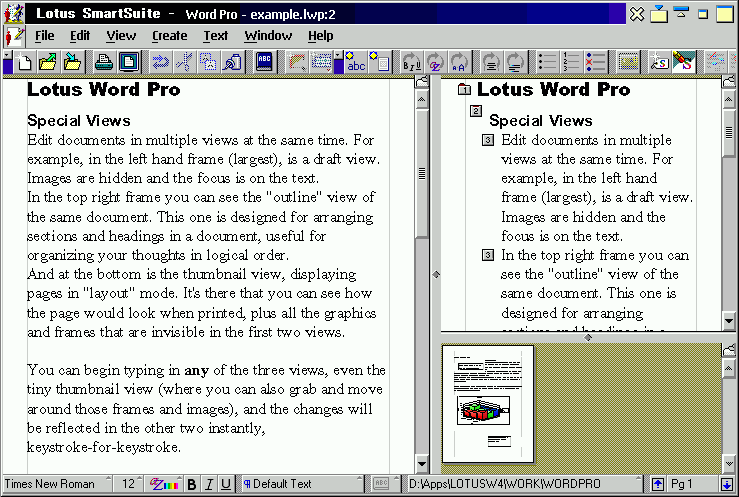Click the Open file folder icon
The height and width of the screenshot is (497, 739).
(48, 62)
